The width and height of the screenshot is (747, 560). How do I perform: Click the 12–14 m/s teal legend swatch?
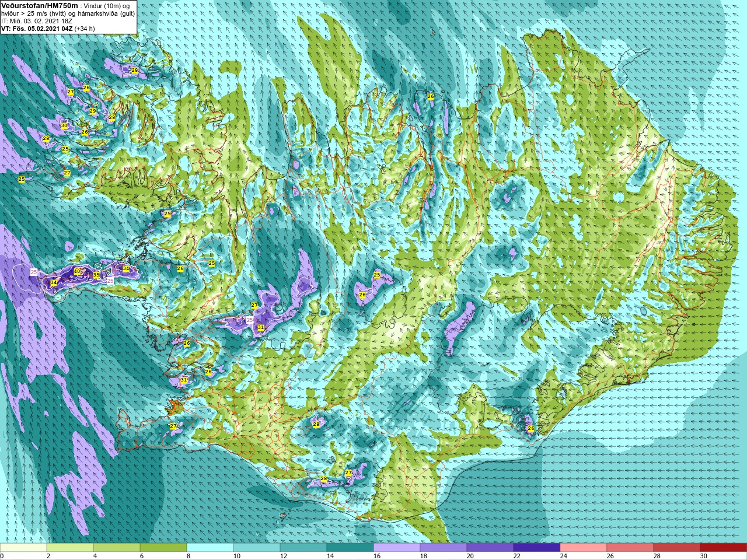point(303,547)
